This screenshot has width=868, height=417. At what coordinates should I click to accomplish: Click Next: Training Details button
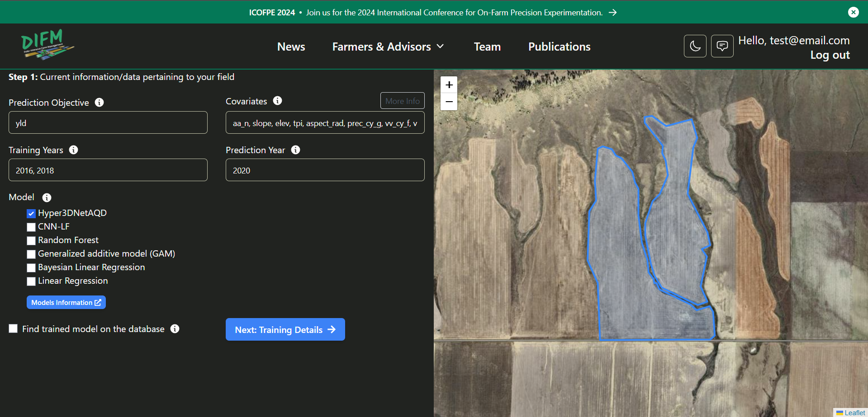(x=285, y=329)
